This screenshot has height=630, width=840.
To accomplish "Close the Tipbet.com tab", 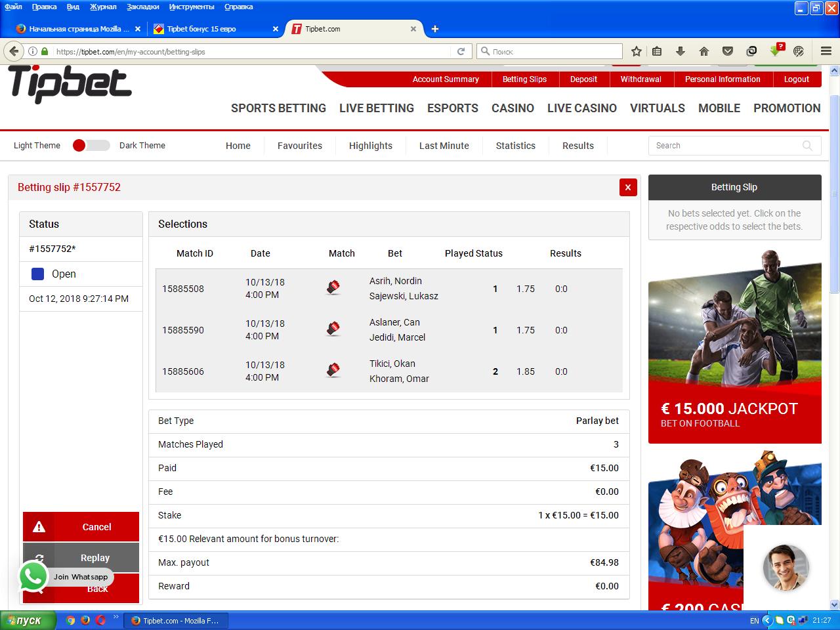I will [413, 29].
